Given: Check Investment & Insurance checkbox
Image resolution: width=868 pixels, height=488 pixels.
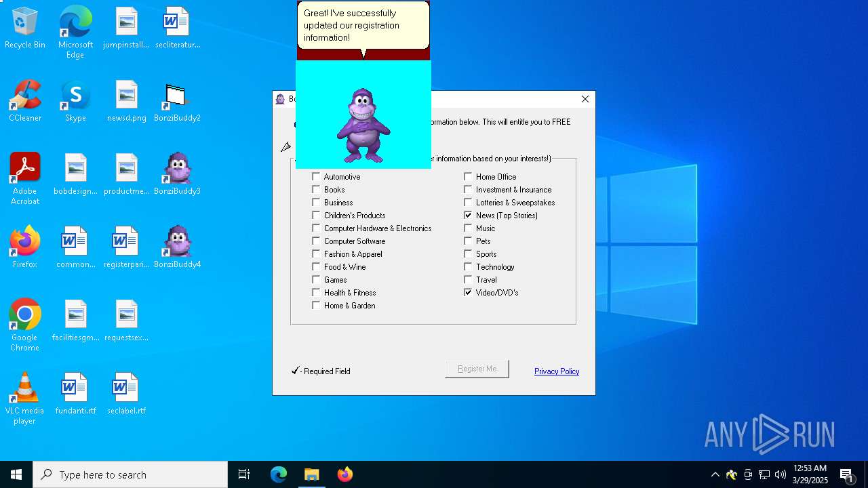Looking at the screenshot, I should (x=468, y=189).
